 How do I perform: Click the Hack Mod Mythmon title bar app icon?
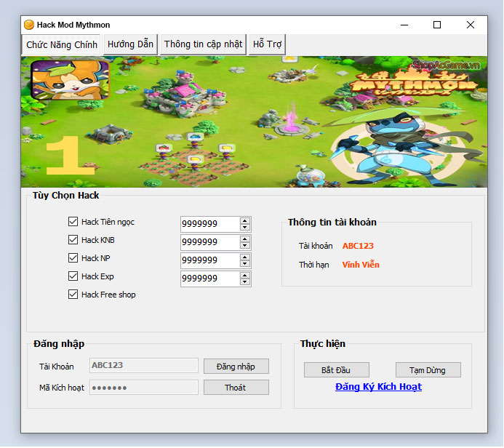tap(29, 25)
